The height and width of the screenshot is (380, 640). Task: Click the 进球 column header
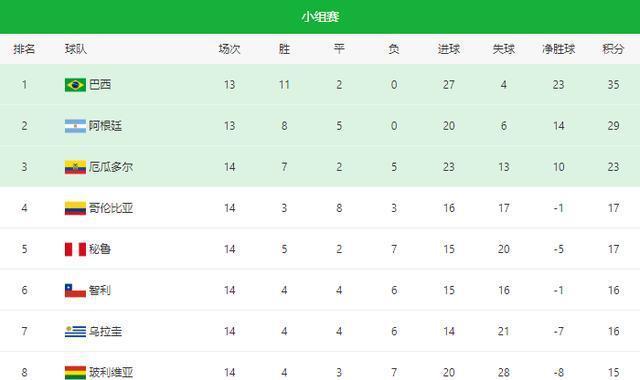(449, 49)
